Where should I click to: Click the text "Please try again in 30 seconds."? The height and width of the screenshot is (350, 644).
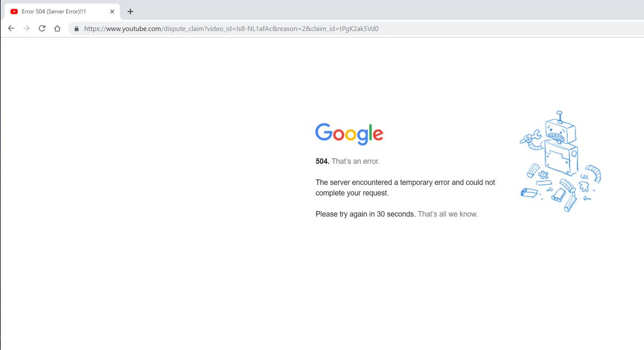(x=365, y=214)
